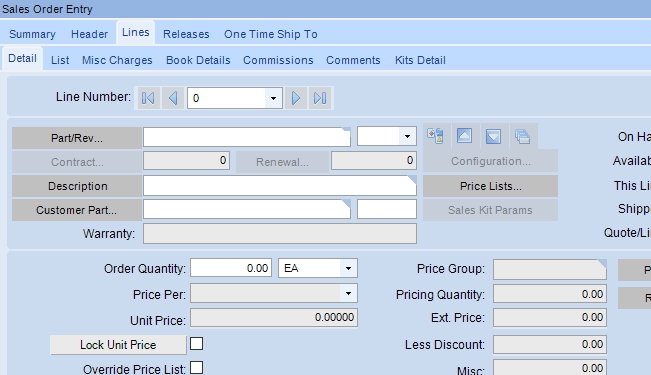View the Book Details sub-tab
Screen dimensions: 651x375
(198, 60)
